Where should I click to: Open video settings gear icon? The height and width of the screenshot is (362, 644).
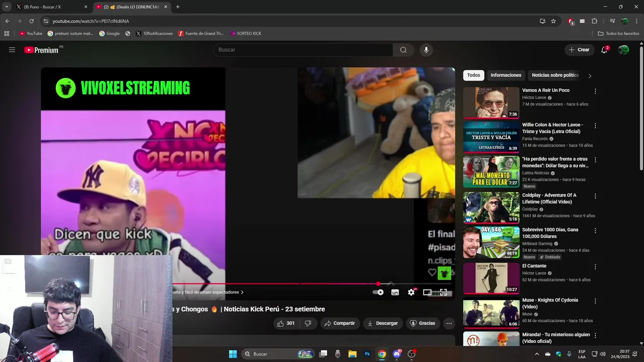411,292
